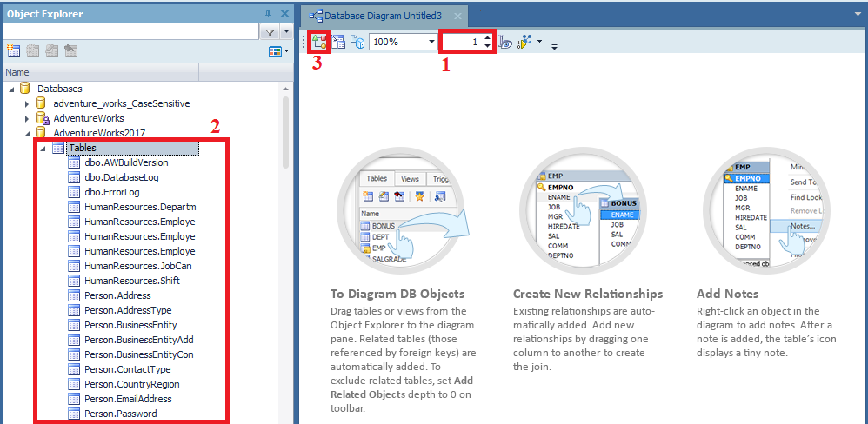868x424 pixels.
Task: Click the eye icon right of the depth spinner
Action: 505,42
